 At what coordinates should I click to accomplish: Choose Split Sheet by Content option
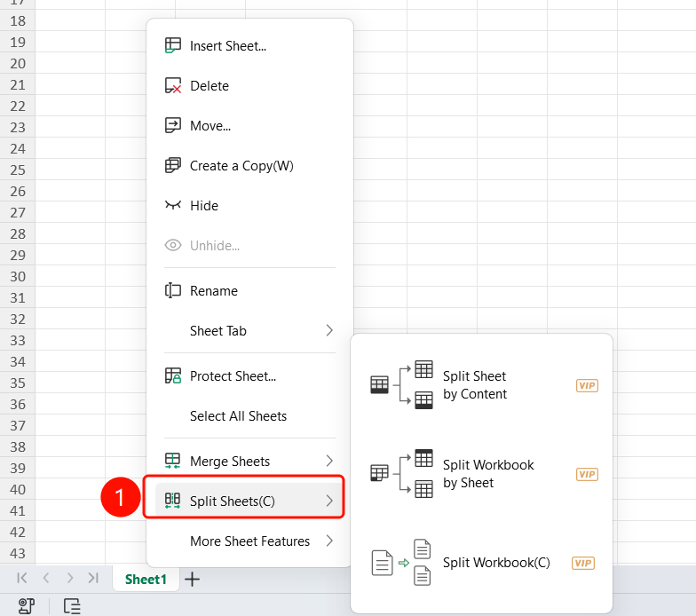coord(481,385)
